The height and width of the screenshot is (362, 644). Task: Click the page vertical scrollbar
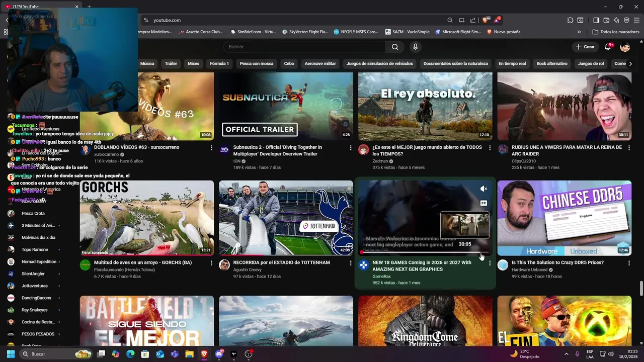pyautogui.click(x=641, y=289)
